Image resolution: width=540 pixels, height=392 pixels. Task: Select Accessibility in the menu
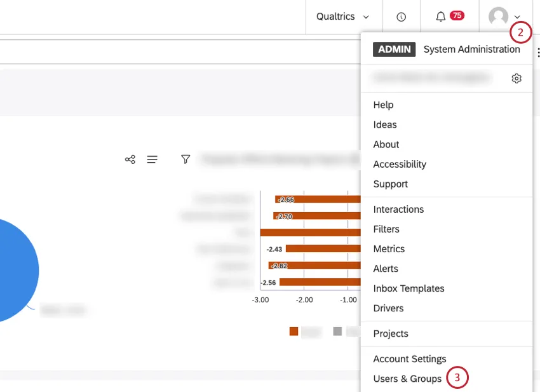click(x=399, y=164)
